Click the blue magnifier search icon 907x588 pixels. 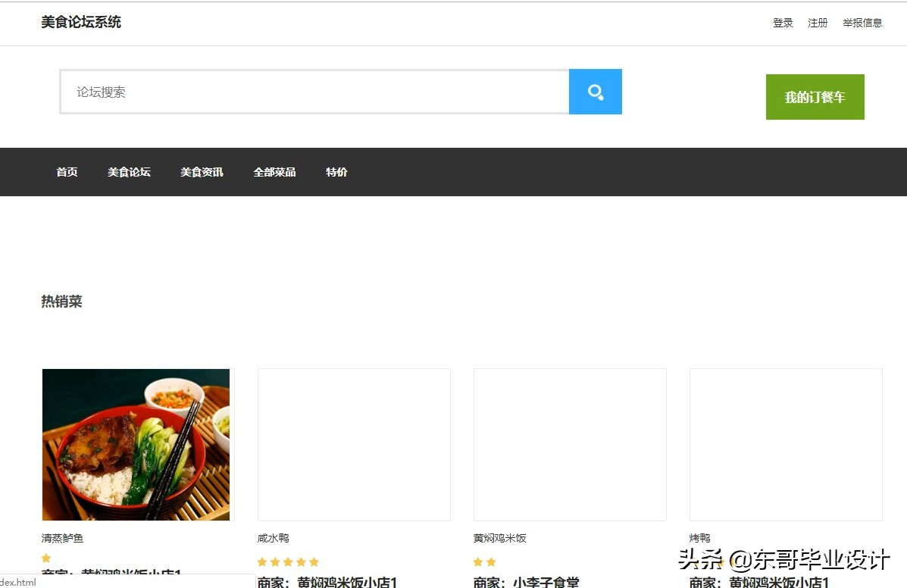[x=596, y=92]
